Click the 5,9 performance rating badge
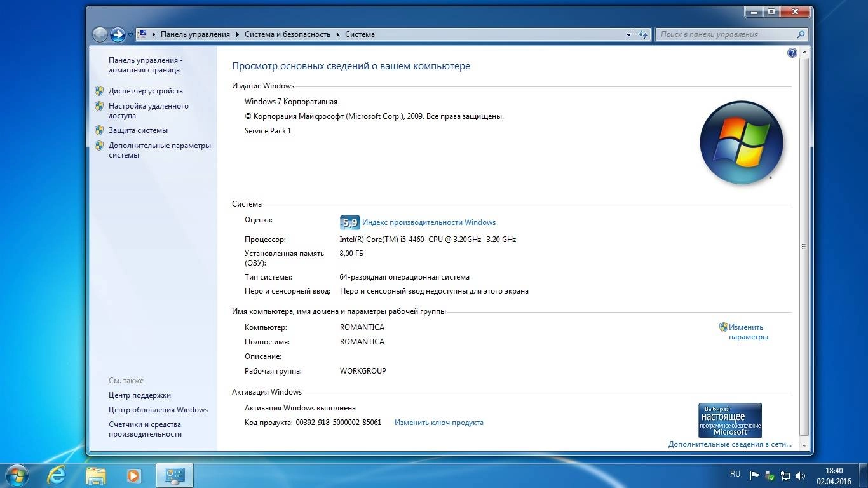Screen dimensions: 868x488 pos(349,222)
